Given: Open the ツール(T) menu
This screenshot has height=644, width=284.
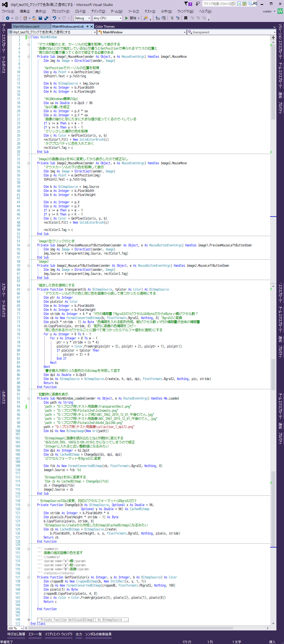Looking at the screenshot, I should tap(134, 11).
